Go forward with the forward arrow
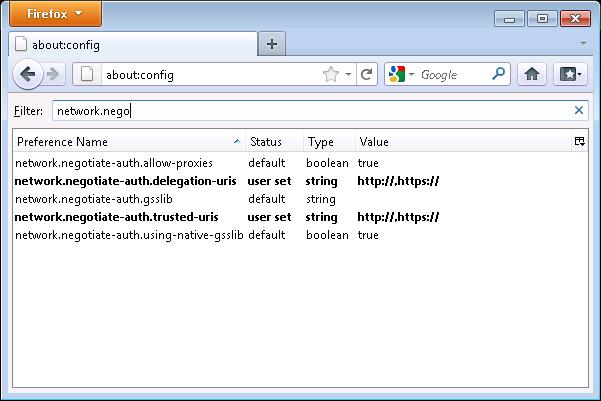Screen dimensions: 601x401 coord(53,74)
